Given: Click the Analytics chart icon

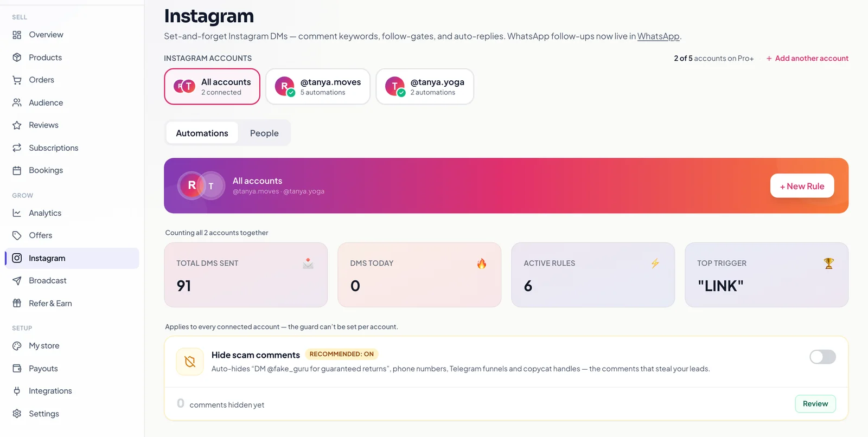Looking at the screenshot, I should pos(17,213).
